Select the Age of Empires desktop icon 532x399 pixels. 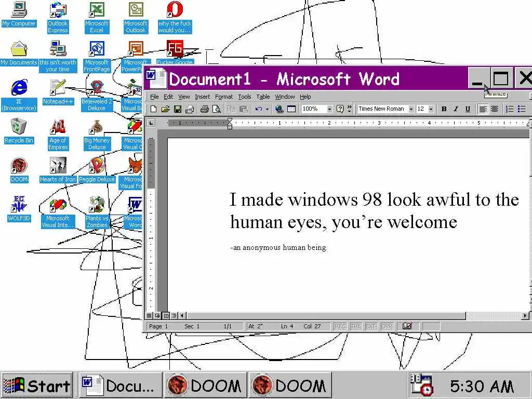(58, 135)
